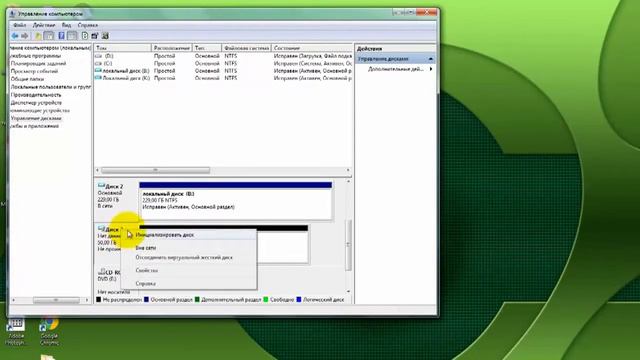Open the Справка menu in the menu bar

(x=87, y=25)
